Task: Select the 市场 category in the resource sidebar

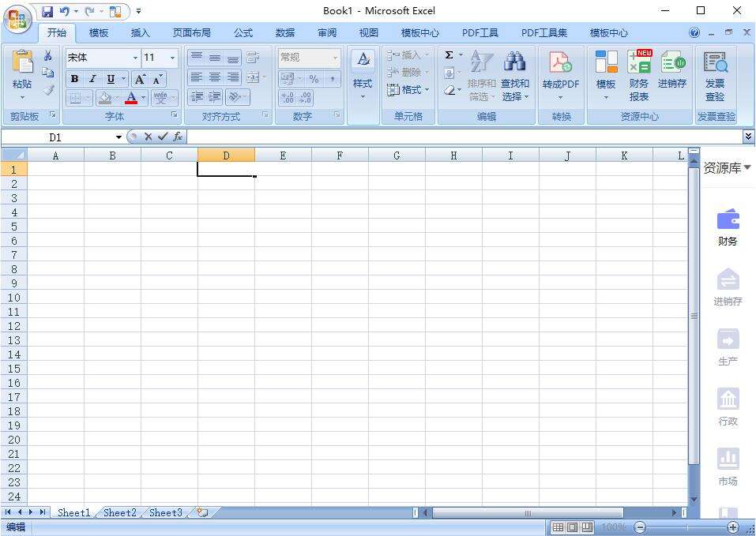Action: click(x=728, y=467)
